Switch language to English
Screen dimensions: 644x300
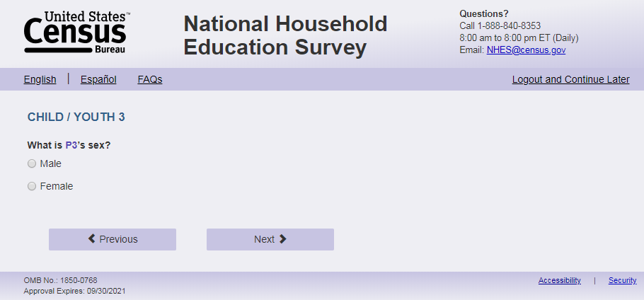40,79
